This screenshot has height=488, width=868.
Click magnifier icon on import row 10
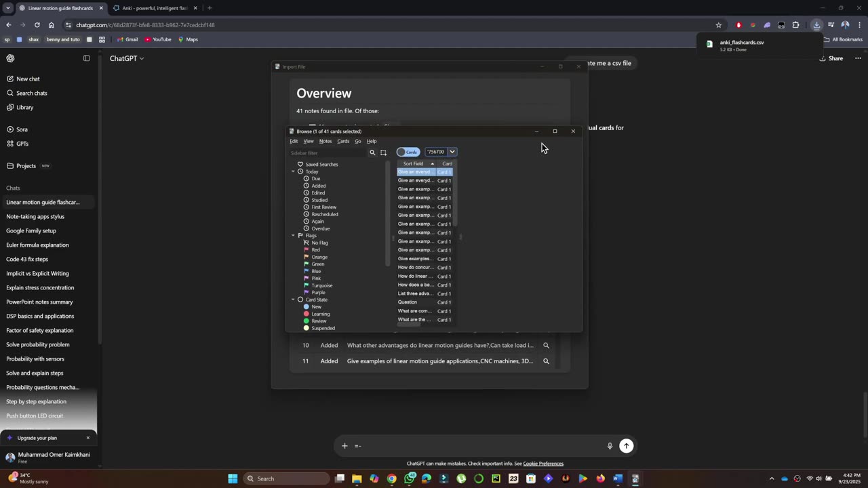[x=546, y=345]
